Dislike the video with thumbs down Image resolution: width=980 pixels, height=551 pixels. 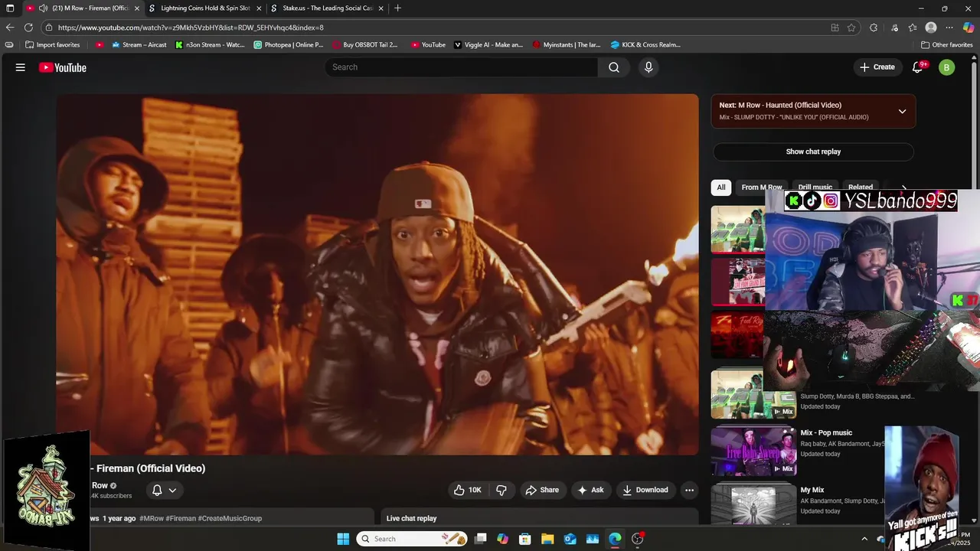click(501, 490)
